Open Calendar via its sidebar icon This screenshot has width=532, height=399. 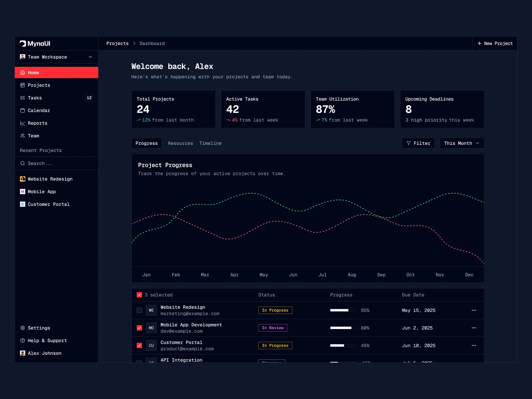[x=23, y=110]
